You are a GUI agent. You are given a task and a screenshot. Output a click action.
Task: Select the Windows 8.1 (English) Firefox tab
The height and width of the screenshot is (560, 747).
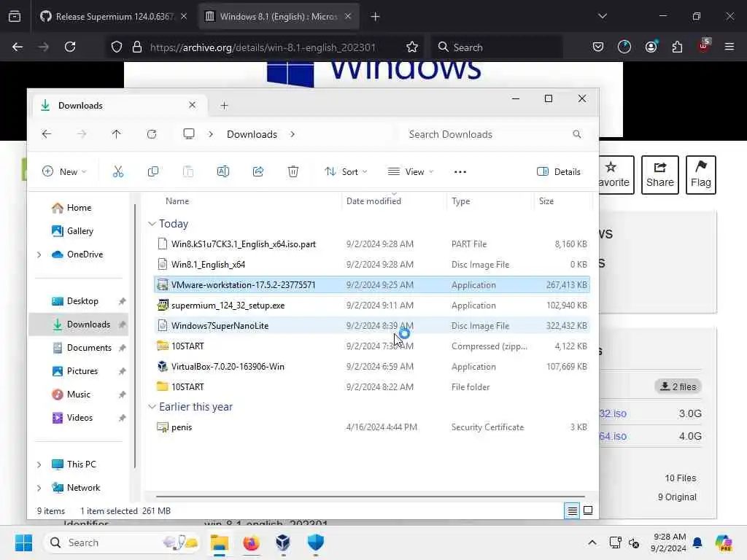279,17
